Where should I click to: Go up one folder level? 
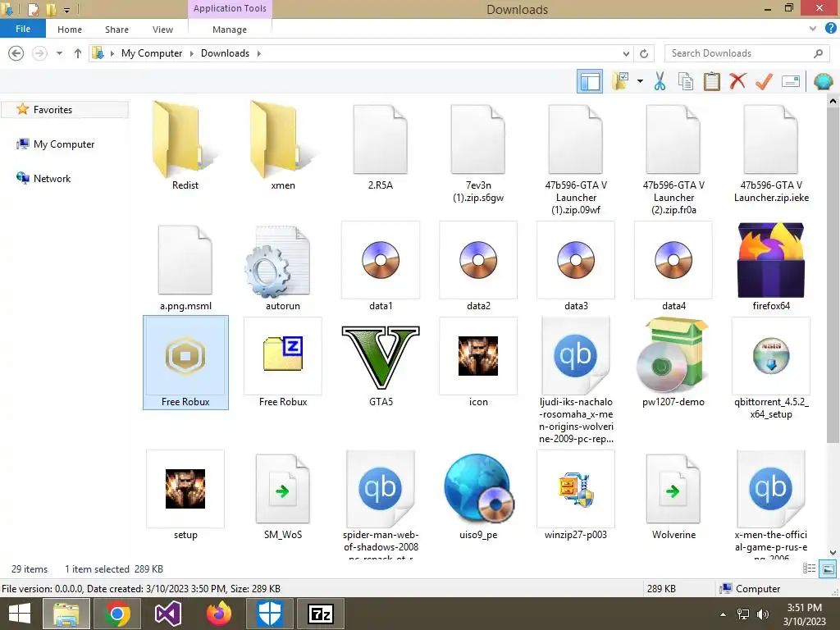[78, 53]
